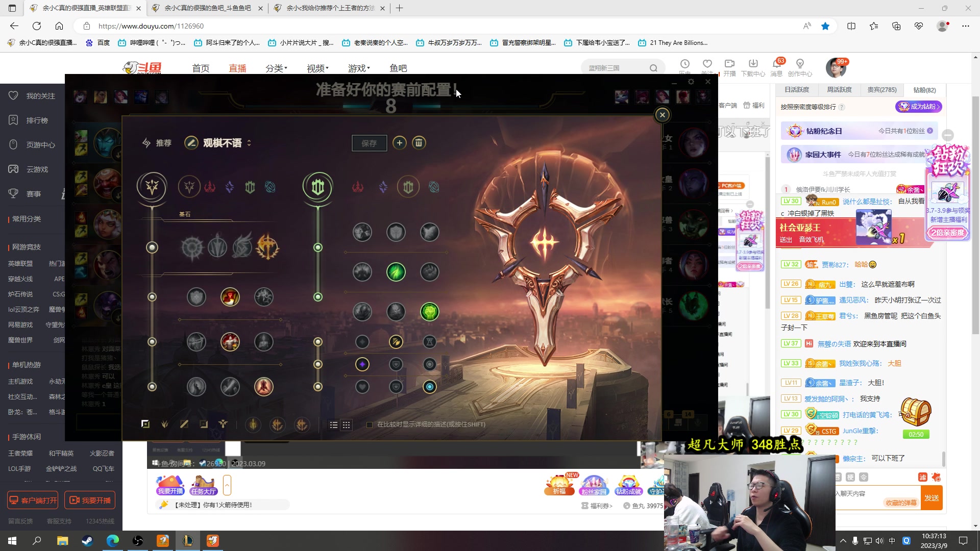Delete rune page with trash icon

419,143
